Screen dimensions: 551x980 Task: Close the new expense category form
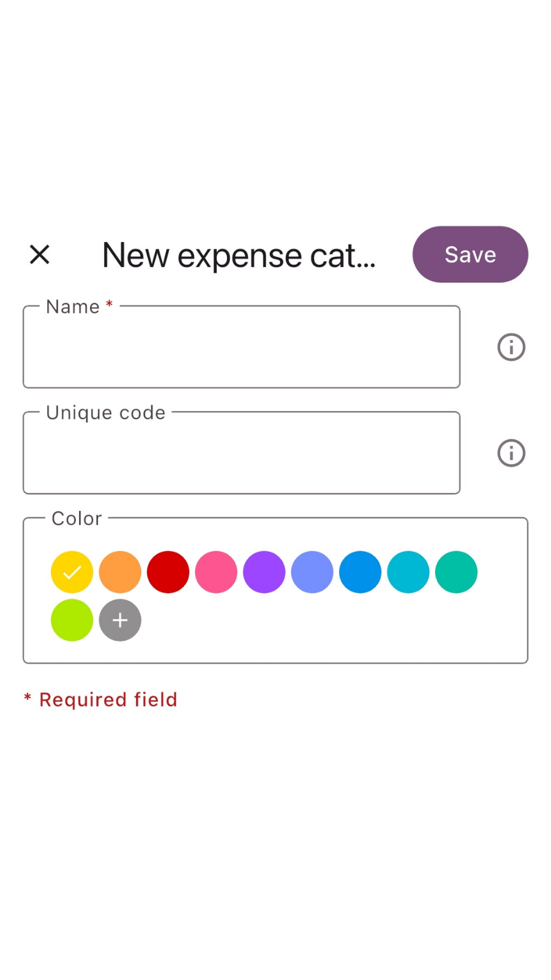click(x=40, y=254)
